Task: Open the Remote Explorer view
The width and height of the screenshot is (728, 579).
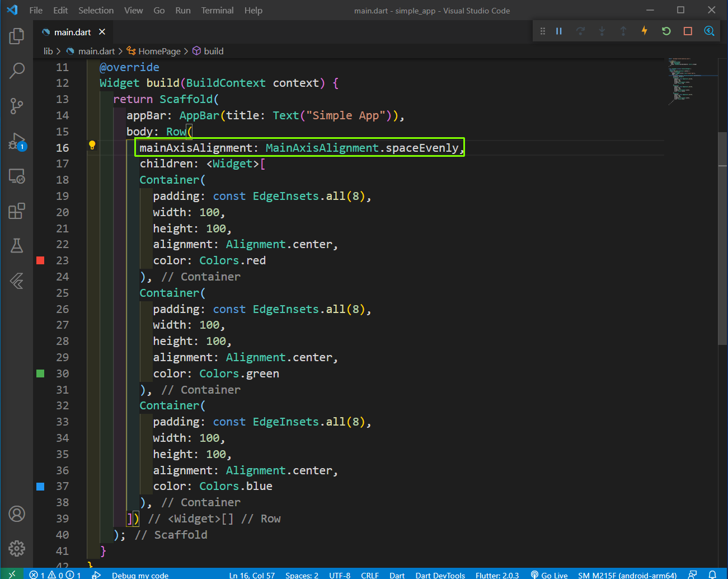Action: coord(17,176)
